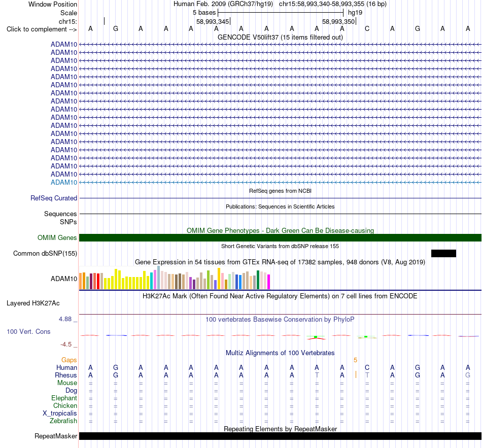Click ruler coordinate '58,993,350'
Viewport: 482px width, 448px height.
point(338,21)
